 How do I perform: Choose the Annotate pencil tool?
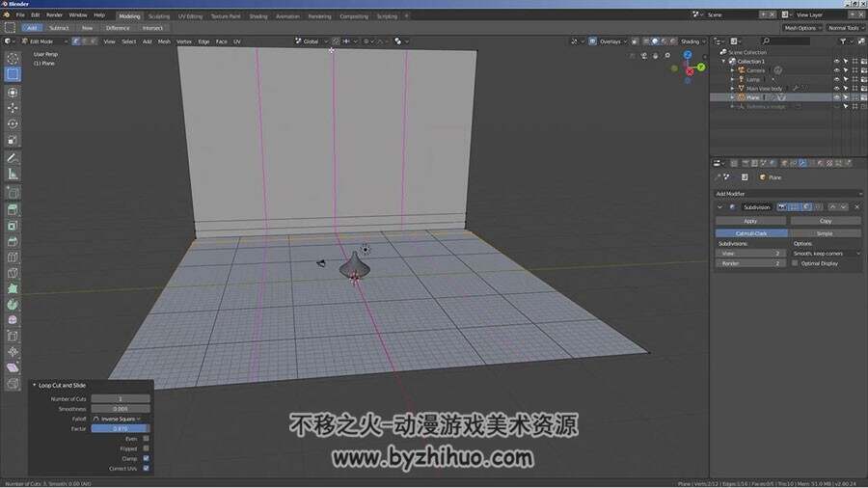pos(13,158)
